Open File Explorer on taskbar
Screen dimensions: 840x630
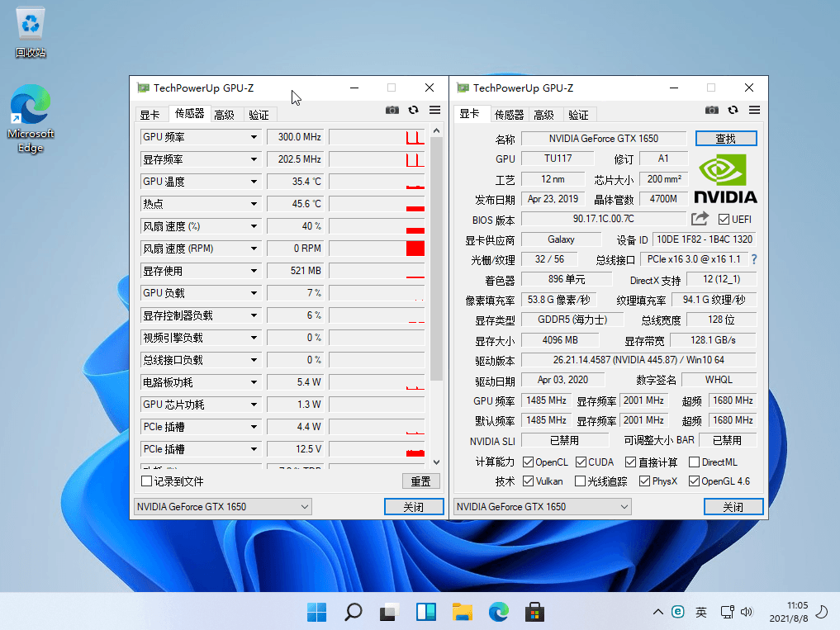coord(463,612)
